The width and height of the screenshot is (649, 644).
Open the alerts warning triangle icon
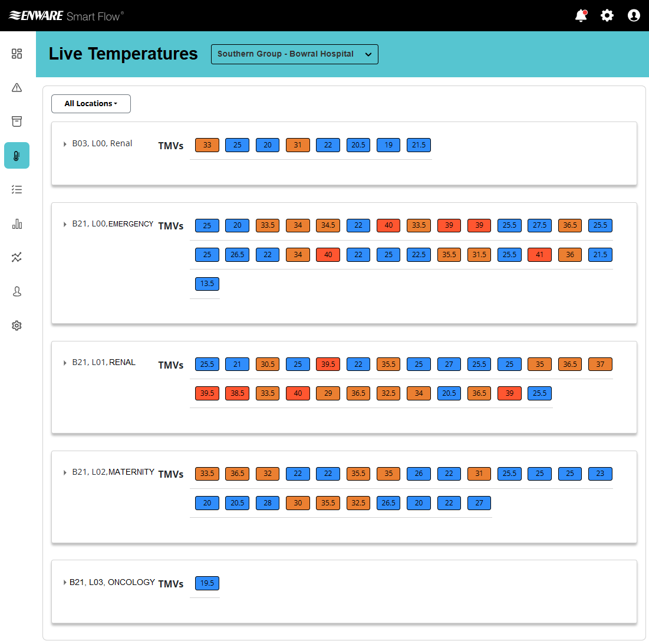pyautogui.click(x=17, y=88)
